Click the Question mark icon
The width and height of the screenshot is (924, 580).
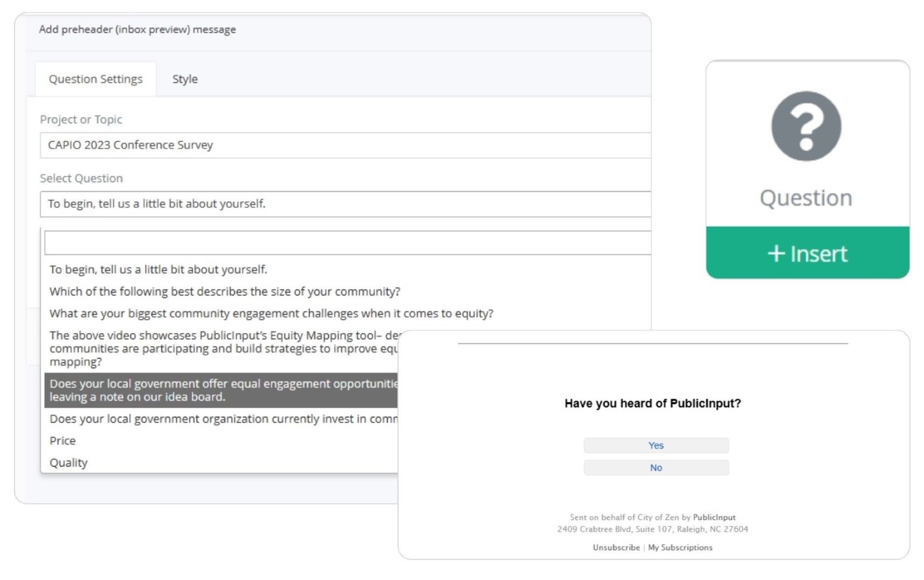point(806,126)
